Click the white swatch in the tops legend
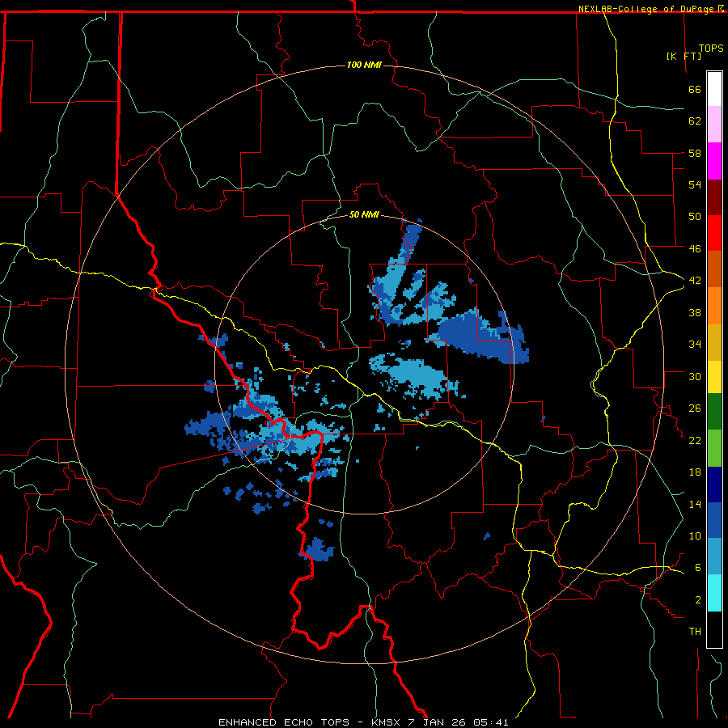728x728 pixels. click(714, 89)
